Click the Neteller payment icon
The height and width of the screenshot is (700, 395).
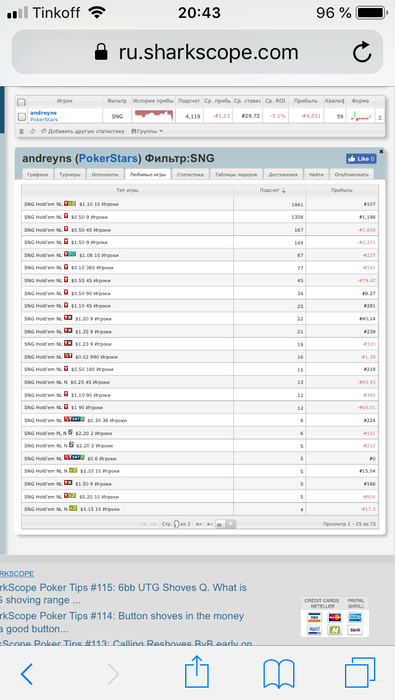pos(335,630)
